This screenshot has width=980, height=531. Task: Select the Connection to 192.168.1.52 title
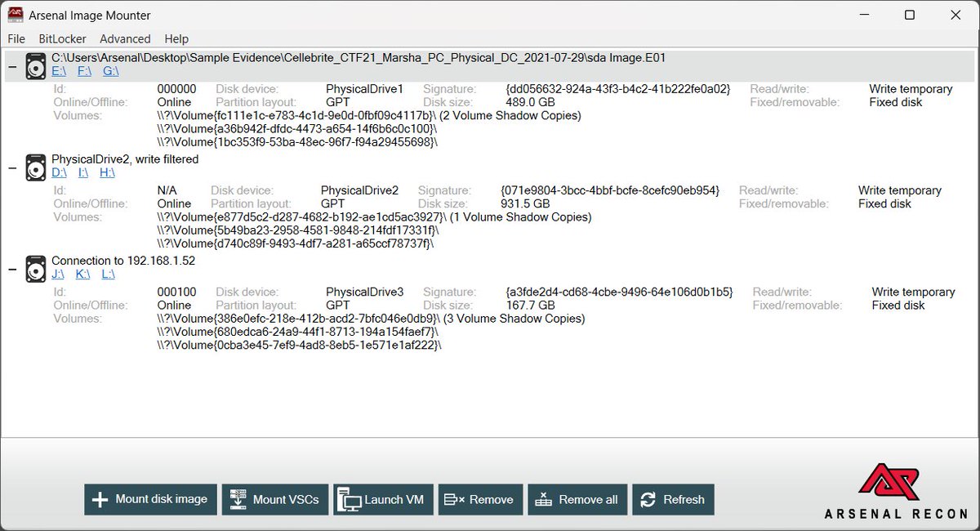[123, 261]
